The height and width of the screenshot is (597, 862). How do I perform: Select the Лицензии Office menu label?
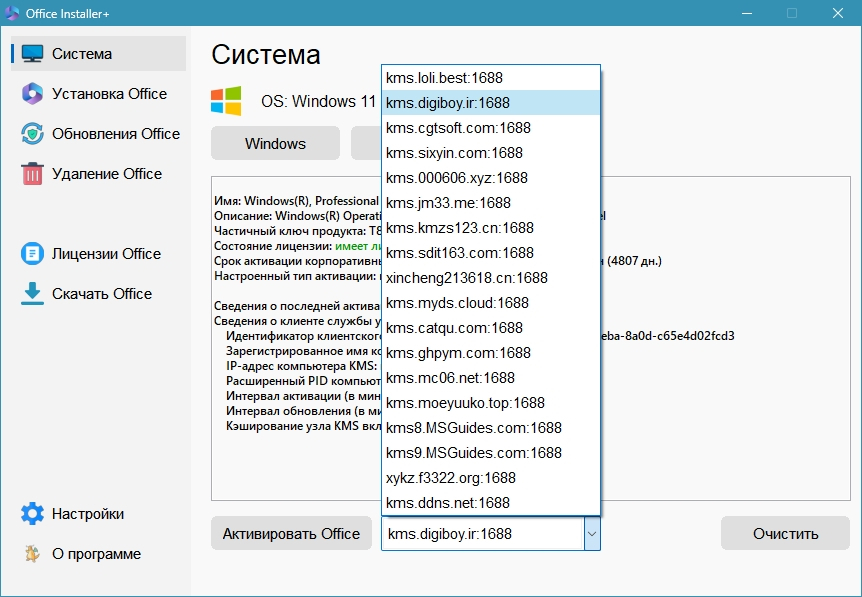pyautogui.click(x=107, y=254)
